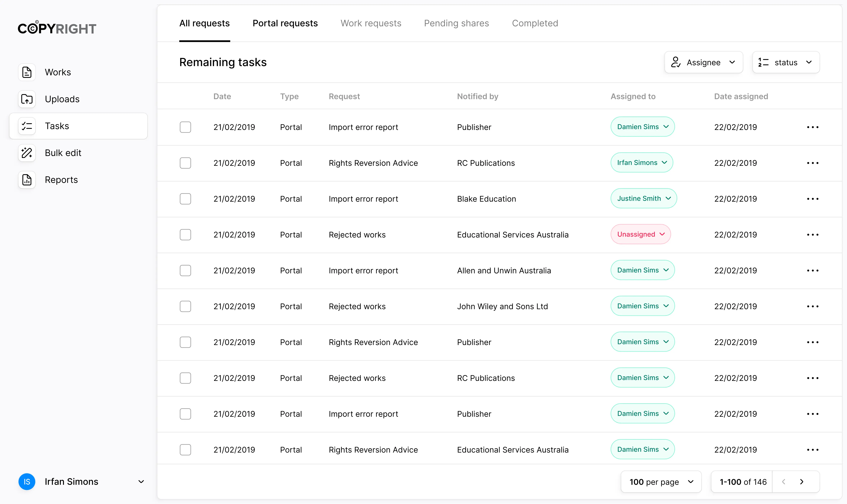Check the RC Publications Rights Reversion row
This screenshot has width=847, height=504.
click(x=185, y=163)
